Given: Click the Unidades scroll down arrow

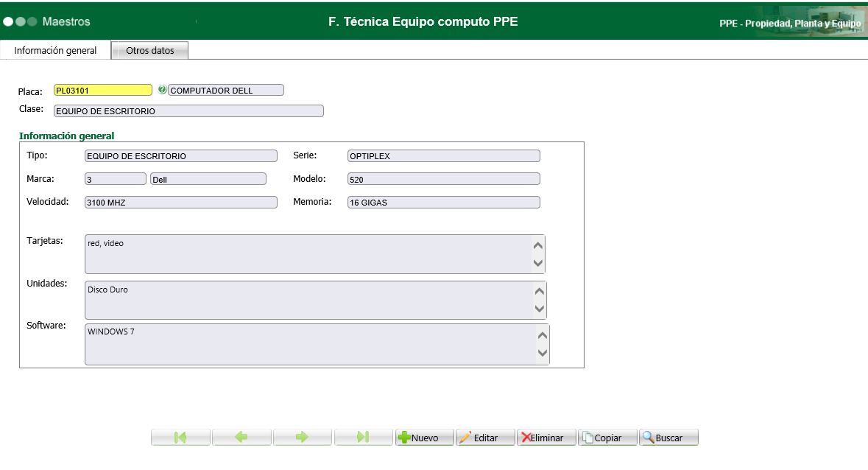Looking at the screenshot, I should pyautogui.click(x=539, y=309).
